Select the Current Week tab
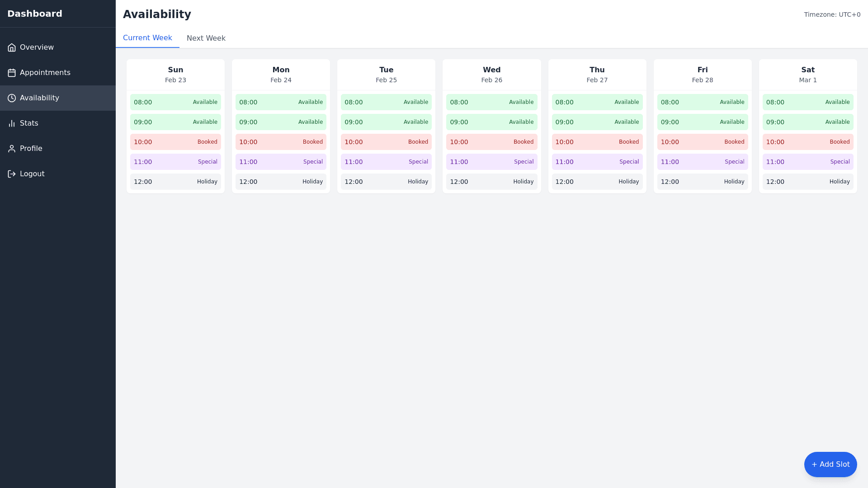 [x=147, y=38]
